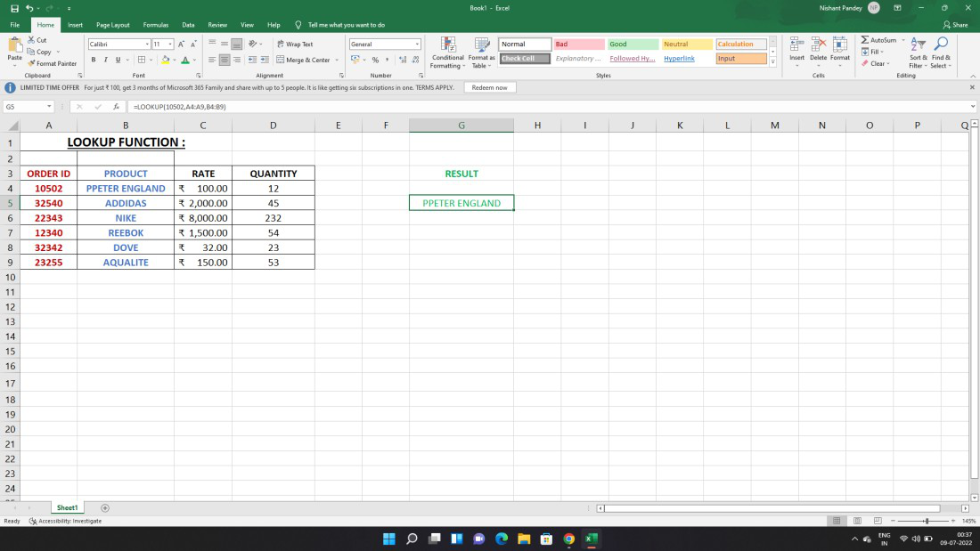Apply Percent Style to the cell
Screen dimensions: 980x551
[x=375, y=60]
